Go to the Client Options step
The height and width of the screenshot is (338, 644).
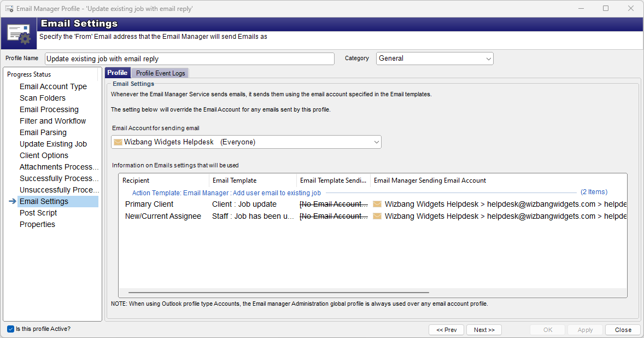point(44,156)
